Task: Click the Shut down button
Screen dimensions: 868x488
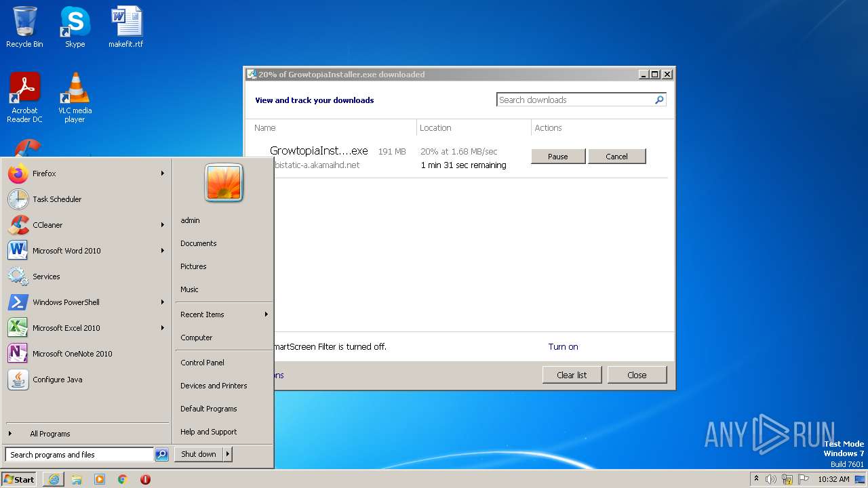Action: [x=199, y=454]
